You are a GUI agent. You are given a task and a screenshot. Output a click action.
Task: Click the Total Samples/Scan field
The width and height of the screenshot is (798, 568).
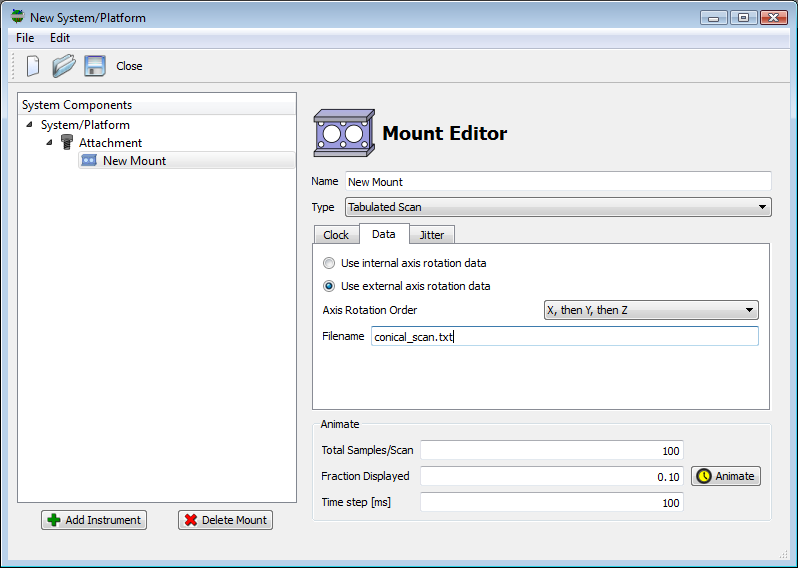click(x=552, y=450)
